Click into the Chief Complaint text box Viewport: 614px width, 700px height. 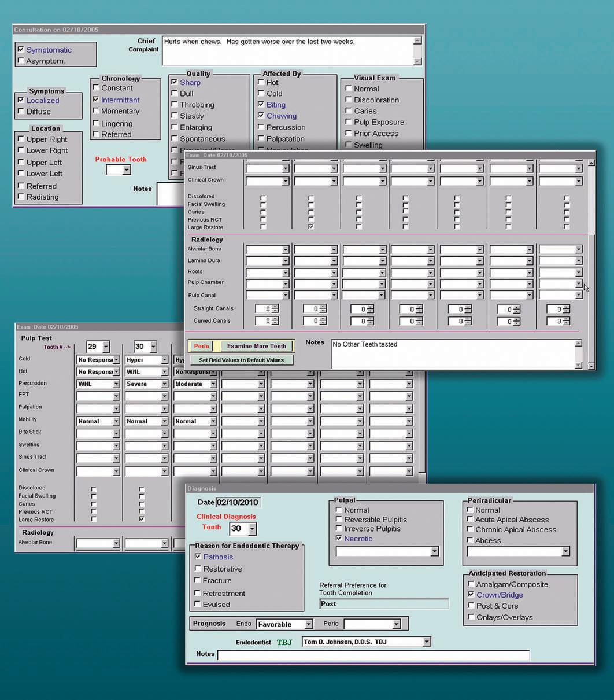[288, 51]
